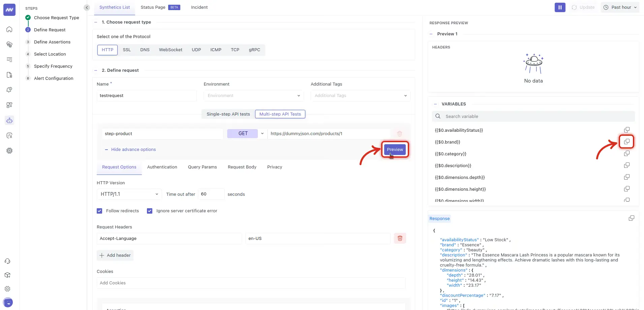Screen dimensions: 644x310
Task: Open the Past hour time range dropdown
Action: pyautogui.click(x=620, y=7)
